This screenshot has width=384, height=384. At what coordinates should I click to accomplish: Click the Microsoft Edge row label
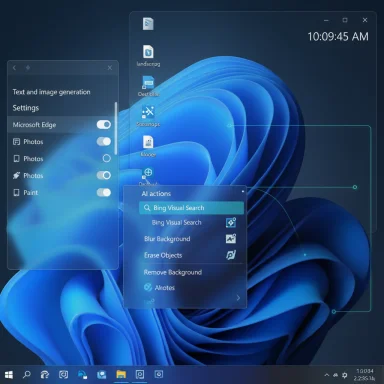(x=34, y=125)
